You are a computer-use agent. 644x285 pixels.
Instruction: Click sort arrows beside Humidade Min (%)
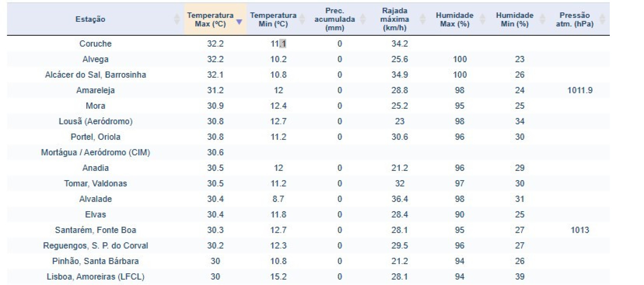[x=542, y=19]
